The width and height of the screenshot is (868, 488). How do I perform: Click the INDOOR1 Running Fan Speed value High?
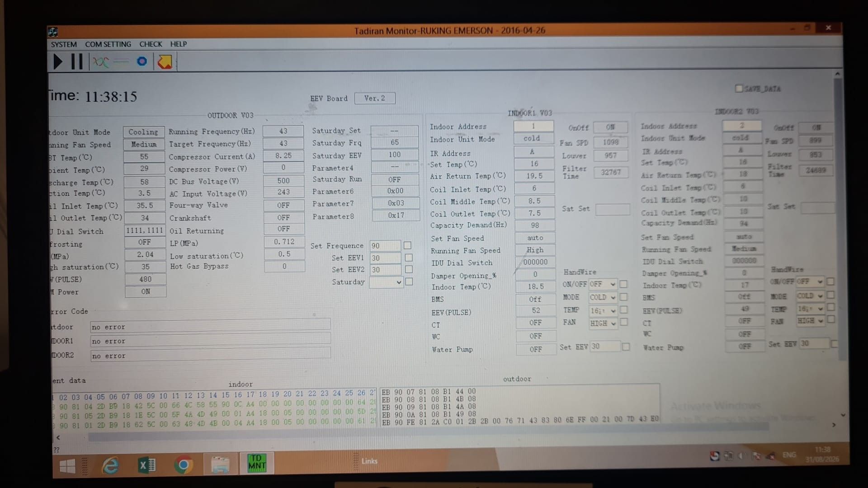click(535, 250)
